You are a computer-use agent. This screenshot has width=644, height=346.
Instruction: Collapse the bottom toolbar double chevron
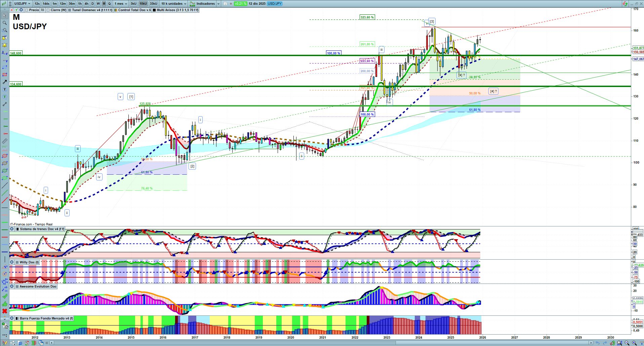(47, 343)
